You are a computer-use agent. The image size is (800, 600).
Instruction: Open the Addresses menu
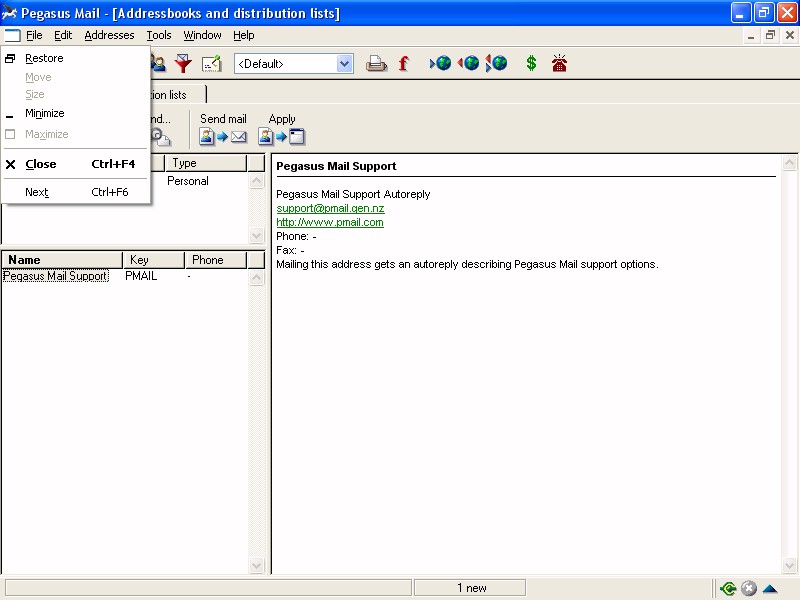point(109,35)
